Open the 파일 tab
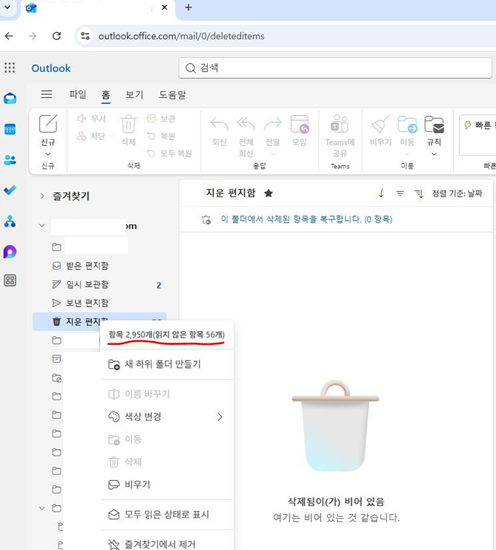Viewport: 496px width, 550px height. pos(78,95)
